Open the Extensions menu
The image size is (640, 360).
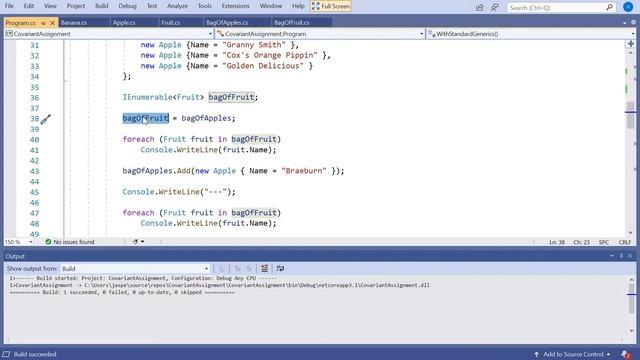[236, 6]
